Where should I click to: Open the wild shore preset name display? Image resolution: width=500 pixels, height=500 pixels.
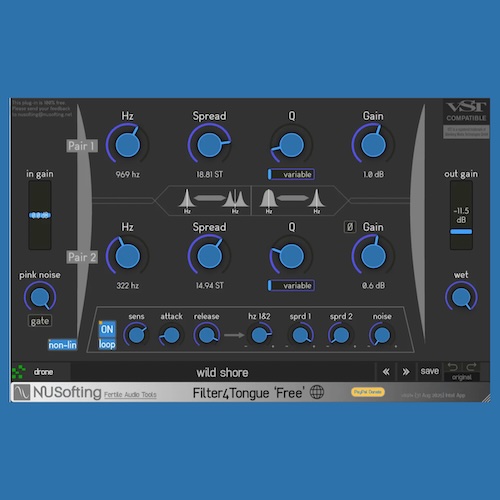[222, 372]
